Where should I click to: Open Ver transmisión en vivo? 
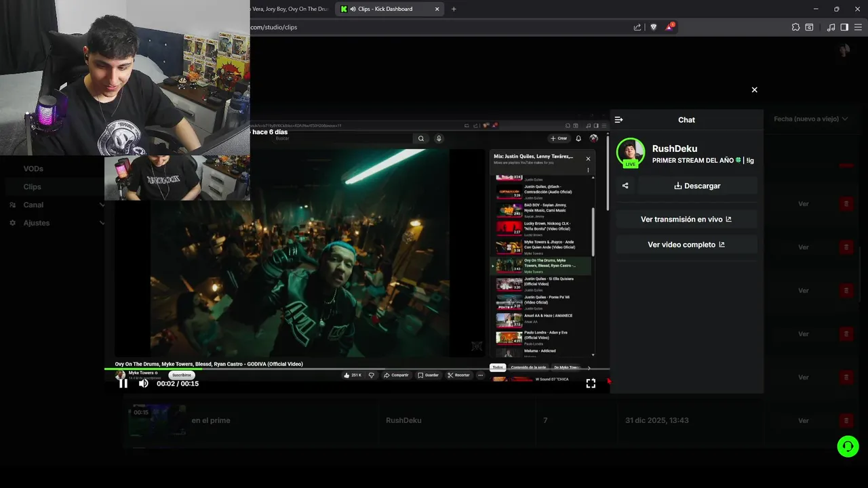(686, 220)
